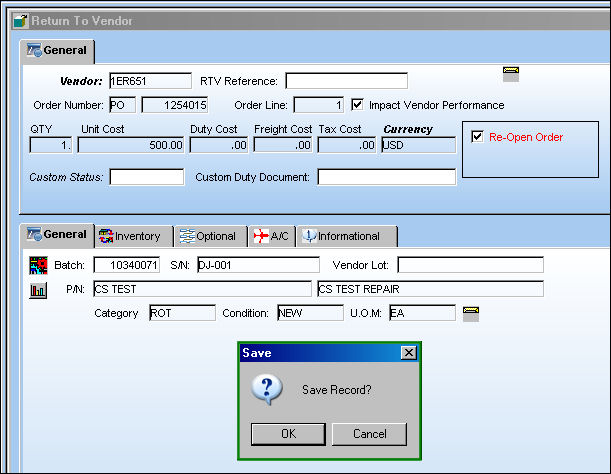Click the S/N field containing DJ-001
611x474 pixels.
click(x=258, y=265)
